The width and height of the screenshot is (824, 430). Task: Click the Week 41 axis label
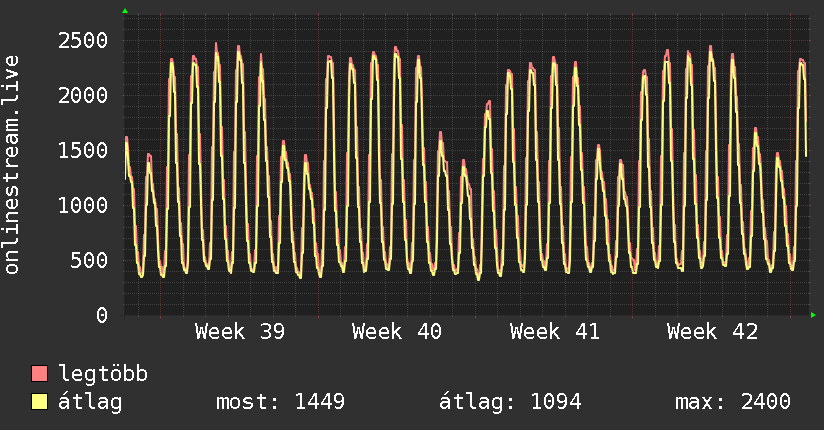(554, 332)
